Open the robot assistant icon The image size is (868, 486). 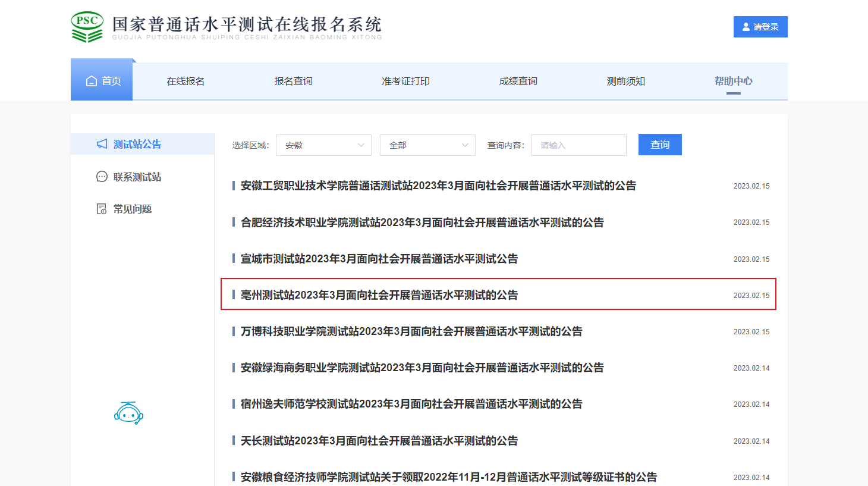tap(128, 413)
